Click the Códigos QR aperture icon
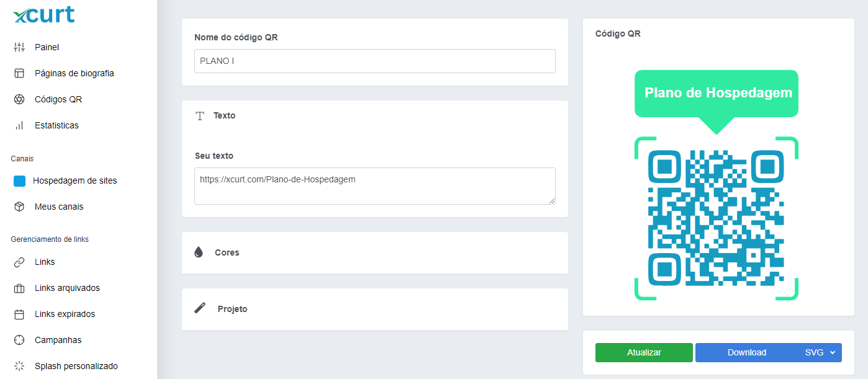 pyautogui.click(x=19, y=99)
